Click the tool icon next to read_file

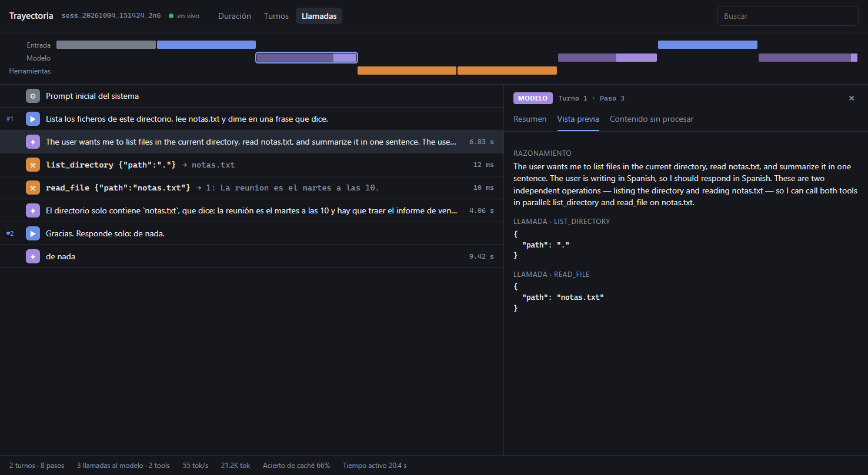pos(33,188)
